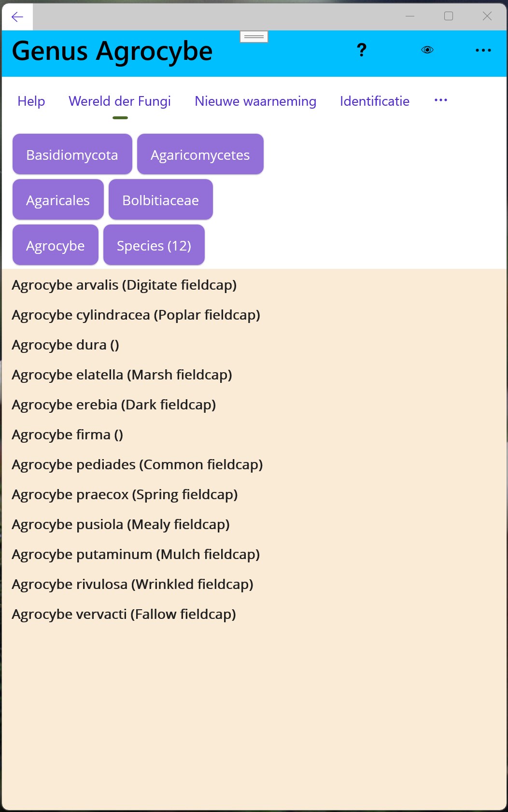The width and height of the screenshot is (508, 812).
Task: Select the Identificatie tab
Action: [374, 101]
